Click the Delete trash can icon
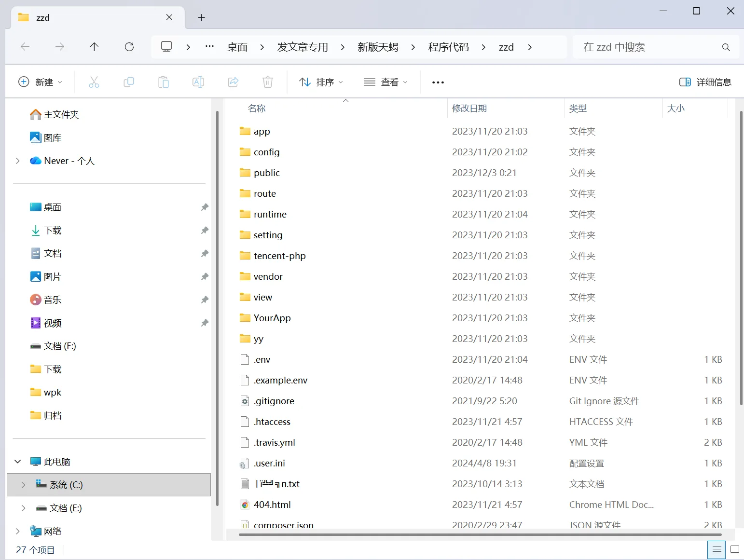This screenshot has height=560, width=744. pos(268,82)
